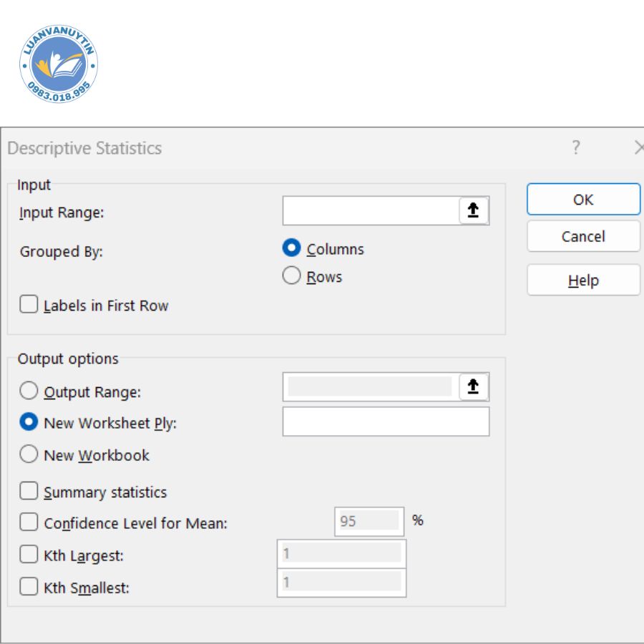
Task: Enable the Labels in First Row checkbox
Action: [29, 306]
